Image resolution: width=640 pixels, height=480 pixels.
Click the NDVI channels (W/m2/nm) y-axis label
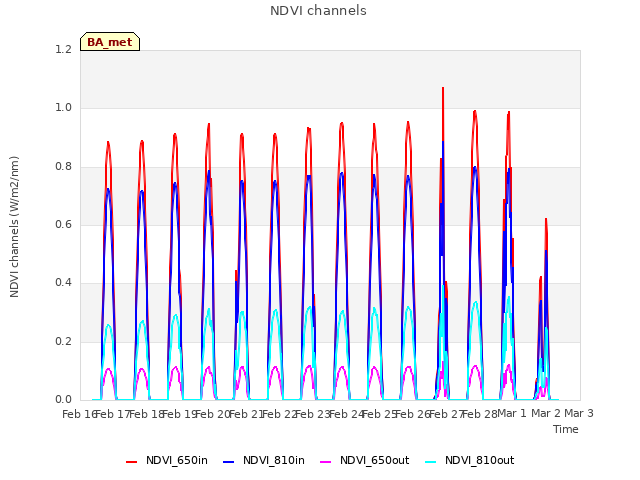[x=14, y=227]
